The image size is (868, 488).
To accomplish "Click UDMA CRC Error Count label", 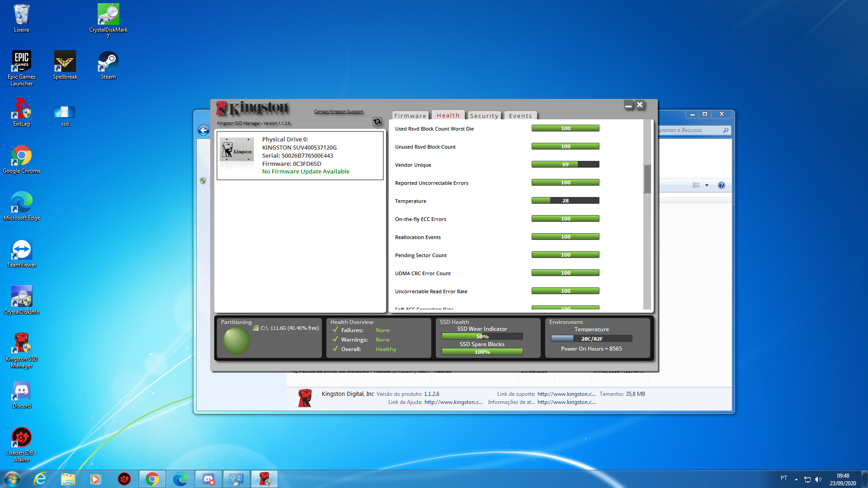I will tap(423, 273).
